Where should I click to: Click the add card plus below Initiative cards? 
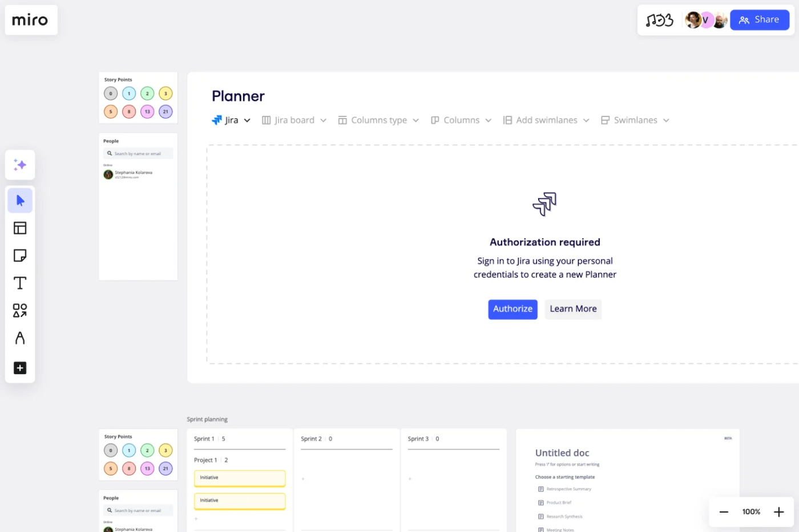click(x=196, y=519)
